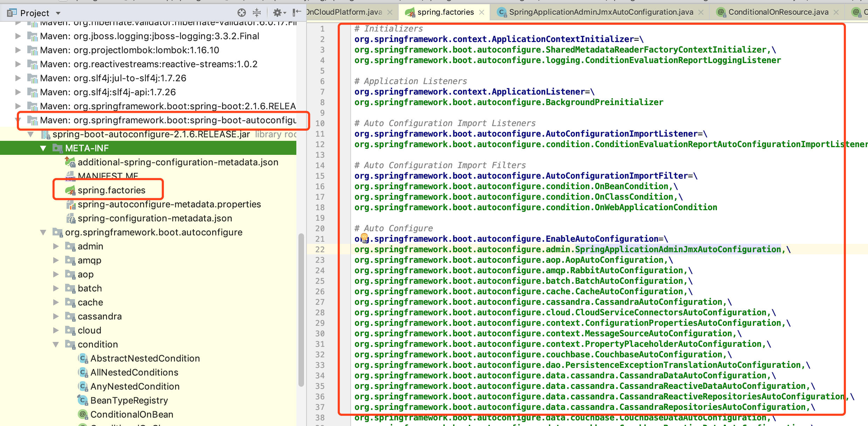868x426 pixels.
Task: Click the spring.factories leaf file icon in tree
Action: pyautogui.click(x=70, y=190)
